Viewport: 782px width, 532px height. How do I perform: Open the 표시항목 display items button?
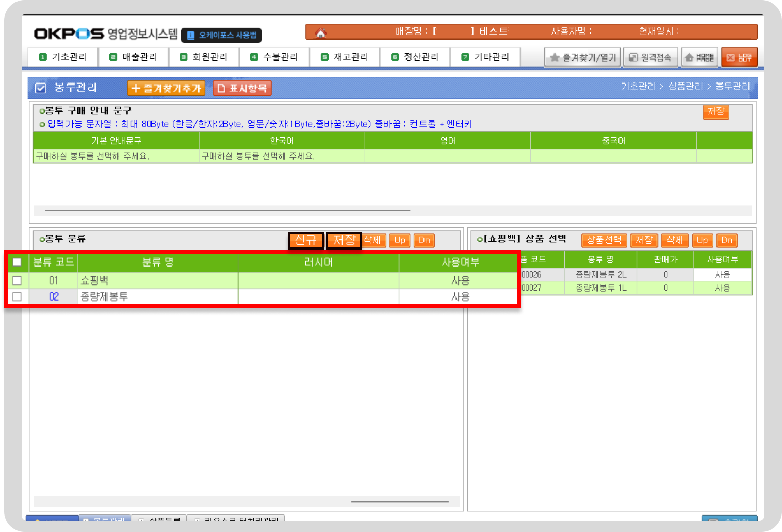[x=242, y=88]
